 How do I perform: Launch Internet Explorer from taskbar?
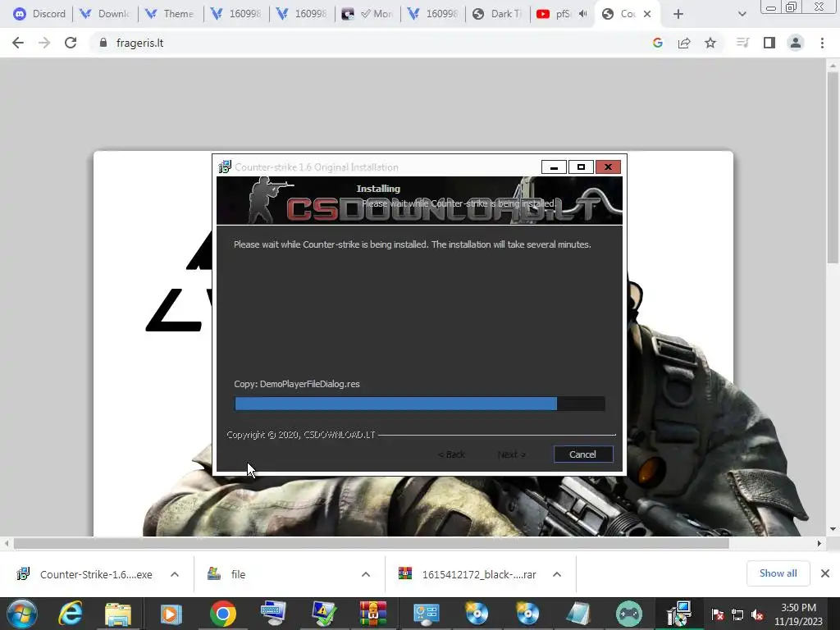point(71,614)
